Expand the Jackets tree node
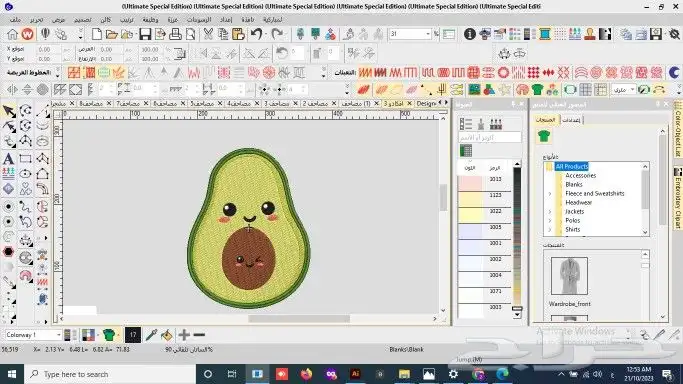 pos(550,212)
